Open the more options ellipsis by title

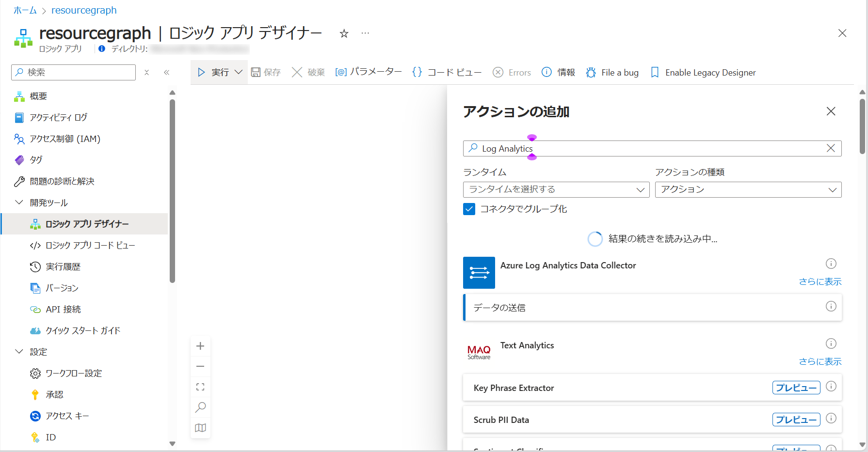point(365,33)
